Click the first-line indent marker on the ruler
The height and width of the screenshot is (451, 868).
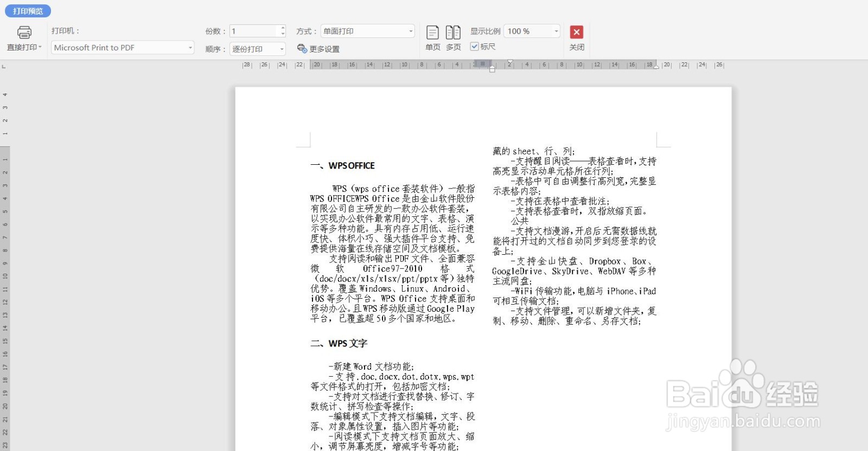[x=510, y=62]
